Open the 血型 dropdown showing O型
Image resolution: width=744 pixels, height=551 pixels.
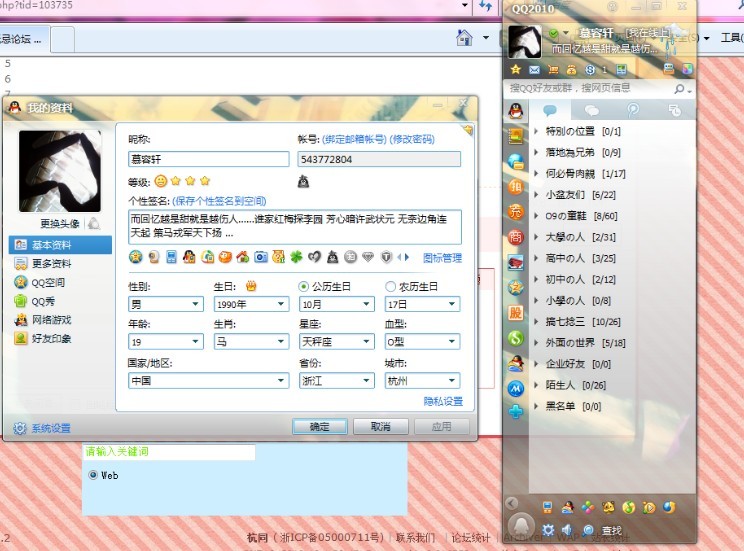[x=422, y=342]
